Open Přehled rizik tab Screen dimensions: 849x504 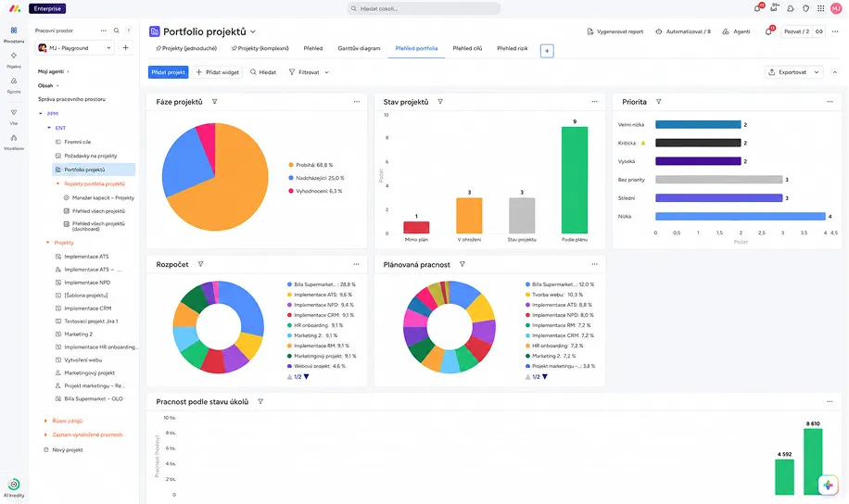click(x=513, y=48)
